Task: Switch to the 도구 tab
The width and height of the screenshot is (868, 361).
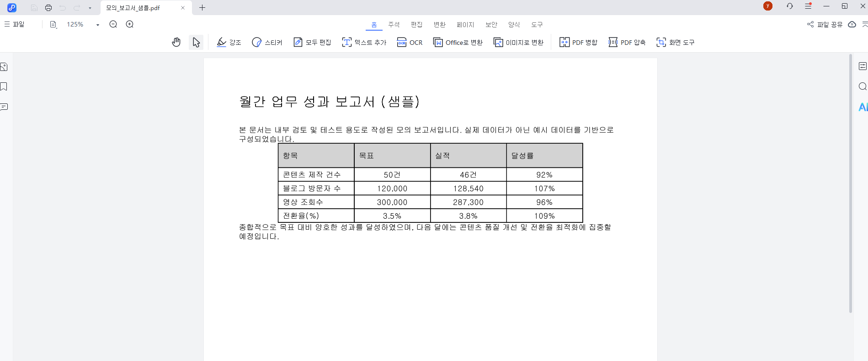Action: (x=537, y=25)
